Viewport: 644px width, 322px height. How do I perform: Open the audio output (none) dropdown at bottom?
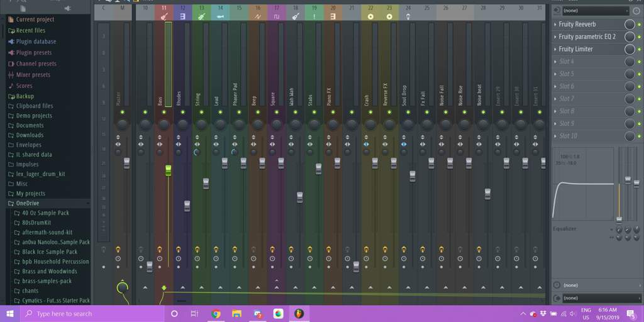point(601,297)
